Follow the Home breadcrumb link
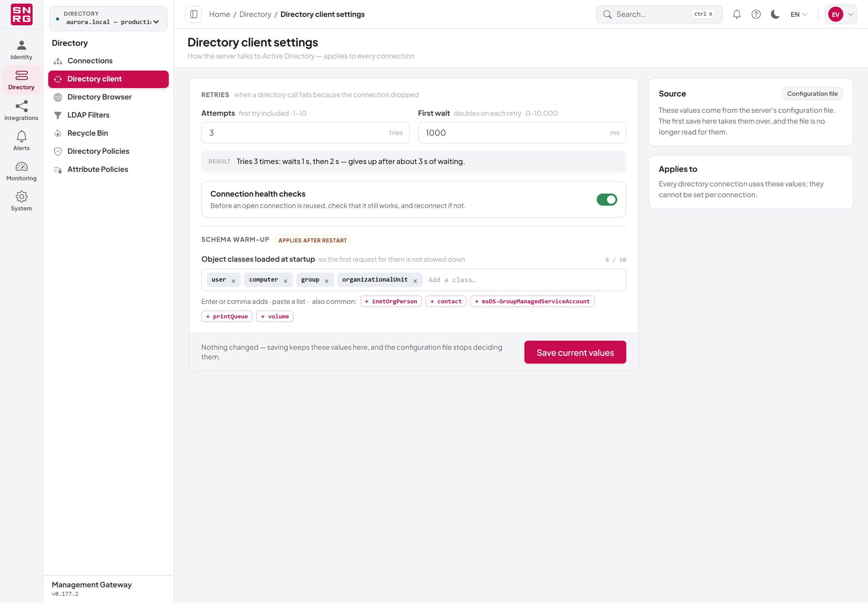Screen dimensions: 868x603 pyautogui.click(x=219, y=14)
